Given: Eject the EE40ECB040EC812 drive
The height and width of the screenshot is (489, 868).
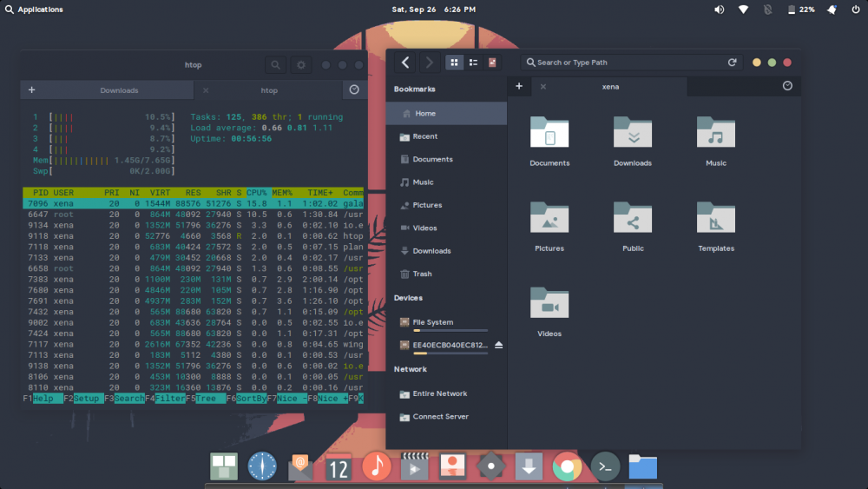Looking at the screenshot, I should click(x=498, y=345).
